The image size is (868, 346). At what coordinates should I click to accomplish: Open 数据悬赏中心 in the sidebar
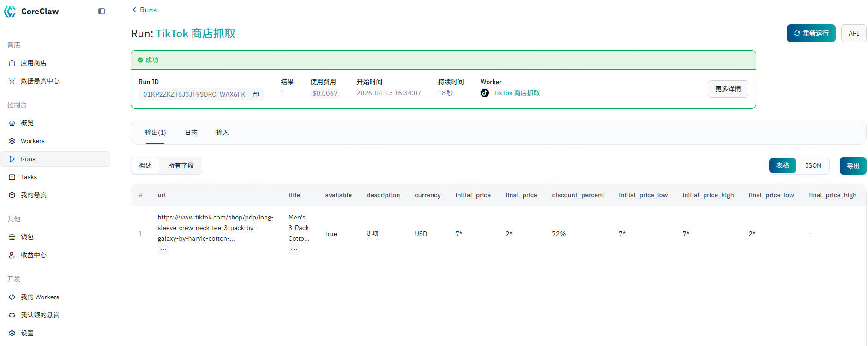tap(40, 81)
